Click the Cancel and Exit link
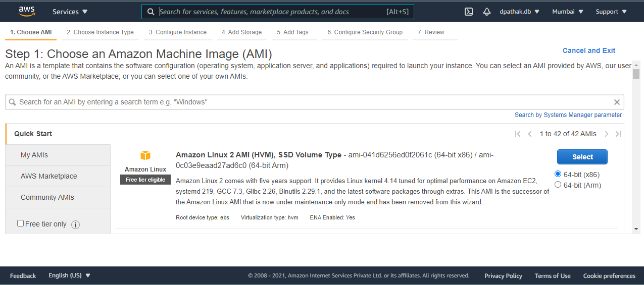The image size is (644, 285). click(x=589, y=50)
